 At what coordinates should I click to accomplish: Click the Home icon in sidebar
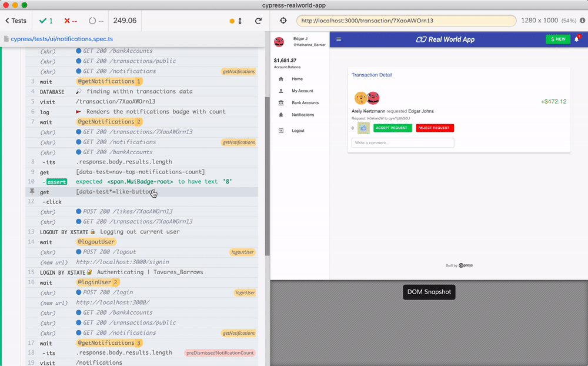(x=281, y=79)
